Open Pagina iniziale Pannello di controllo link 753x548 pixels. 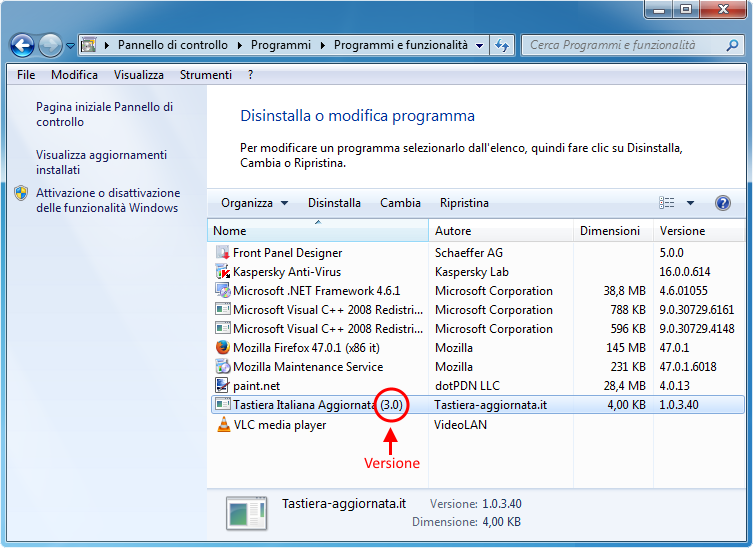[x=105, y=114]
